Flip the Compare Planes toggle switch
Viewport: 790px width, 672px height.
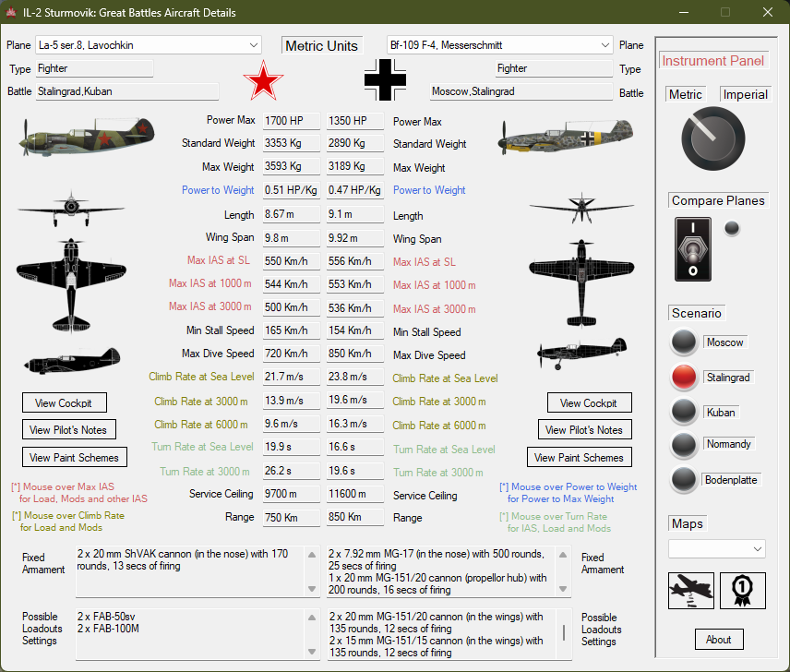click(x=691, y=248)
